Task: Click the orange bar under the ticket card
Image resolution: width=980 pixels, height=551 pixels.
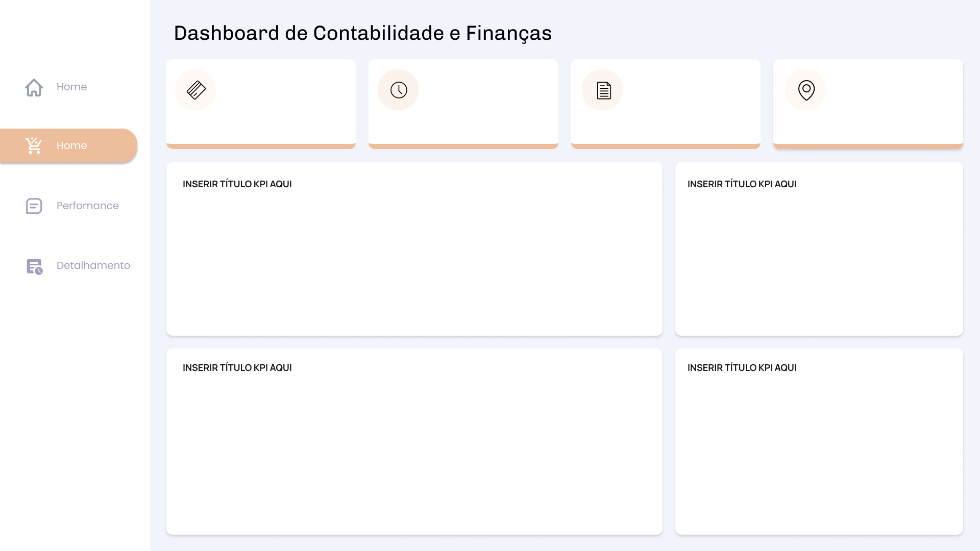Action: click(x=261, y=147)
